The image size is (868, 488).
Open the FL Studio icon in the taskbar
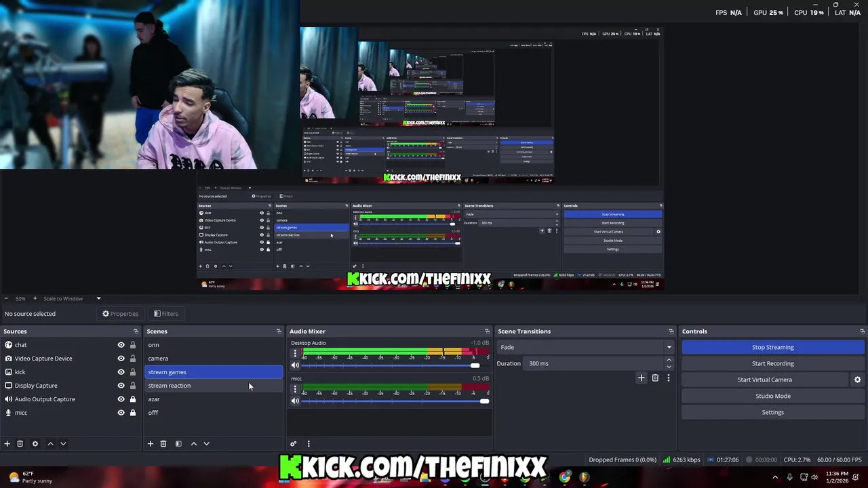[x=585, y=476]
